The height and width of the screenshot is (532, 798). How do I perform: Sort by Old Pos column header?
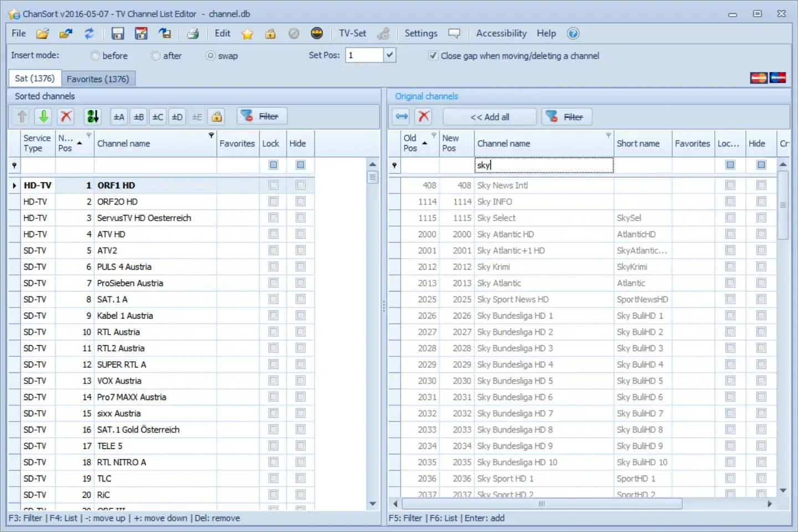(420, 144)
